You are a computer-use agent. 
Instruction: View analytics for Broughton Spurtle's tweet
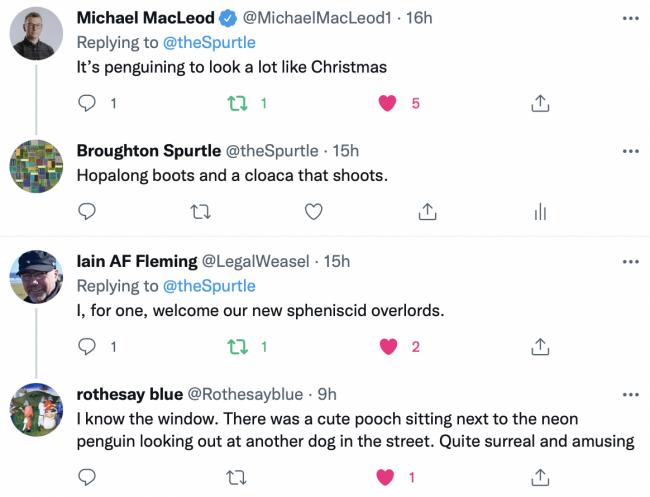(x=539, y=211)
